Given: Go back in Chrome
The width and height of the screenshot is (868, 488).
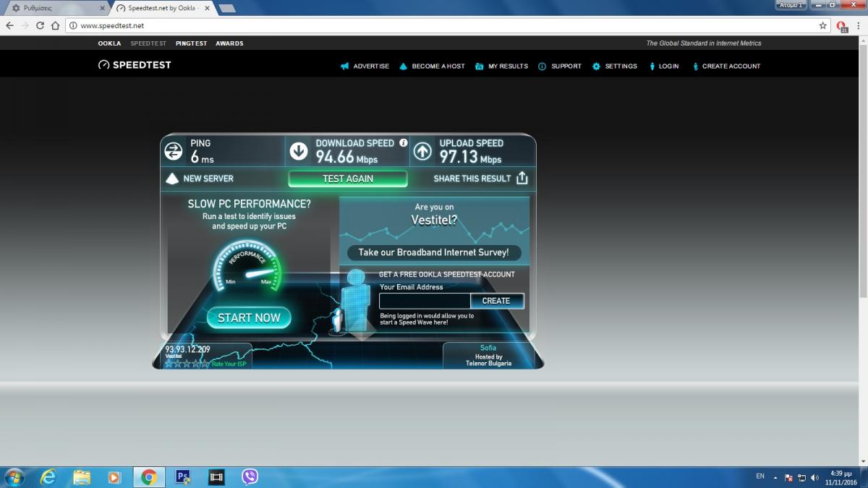Looking at the screenshot, I should 10,25.
